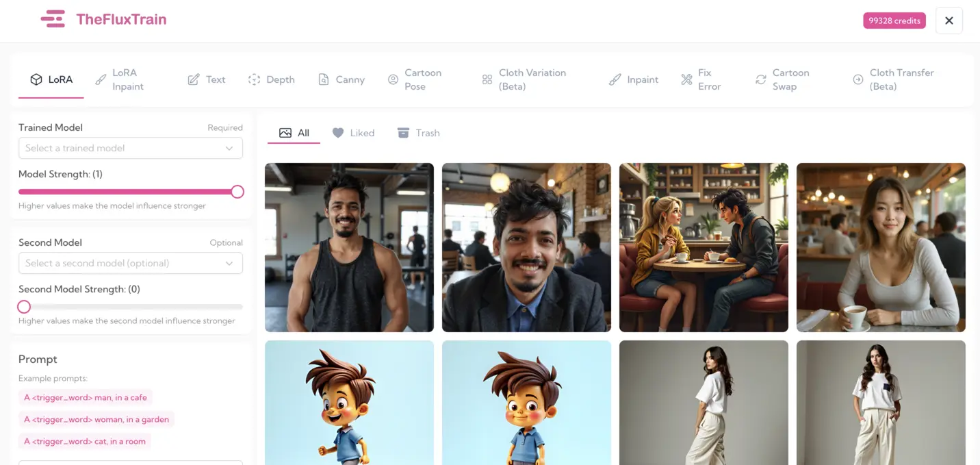Open Cloth Transfer (Beta) arrow icon

(x=857, y=79)
